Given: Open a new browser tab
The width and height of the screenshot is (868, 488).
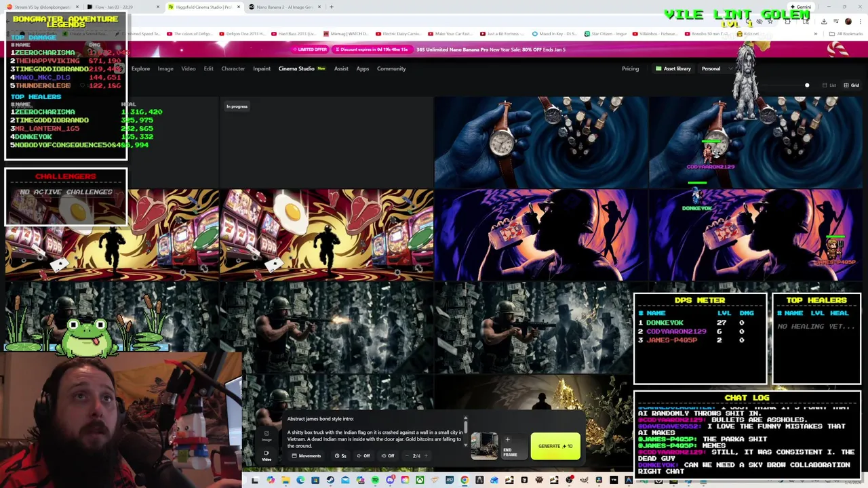Looking at the screenshot, I should [332, 7].
